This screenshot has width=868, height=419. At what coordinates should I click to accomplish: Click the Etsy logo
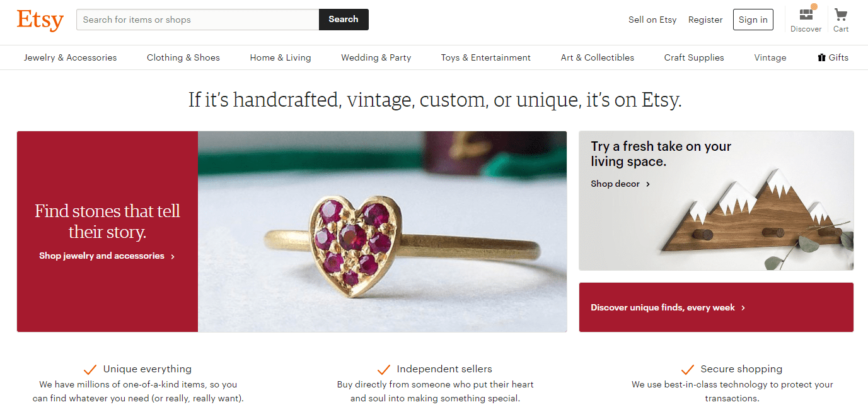click(40, 20)
